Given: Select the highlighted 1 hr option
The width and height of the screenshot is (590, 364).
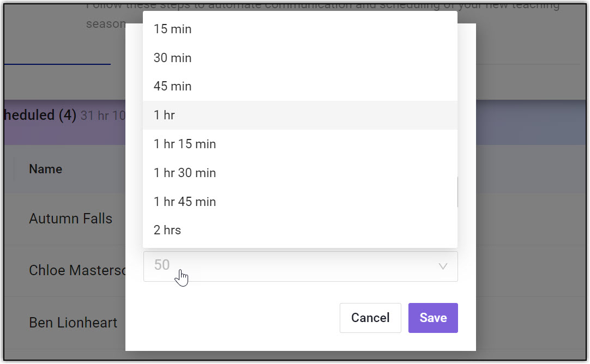Looking at the screenshot, I should pos(165,115).
